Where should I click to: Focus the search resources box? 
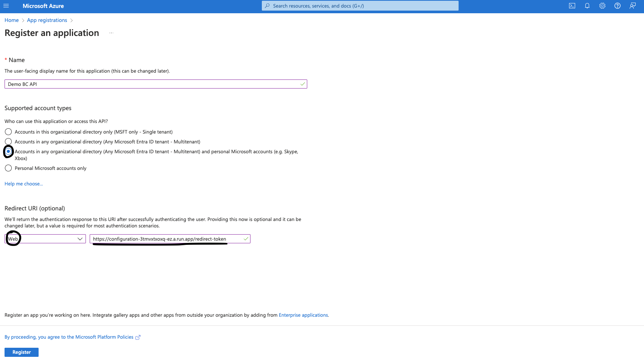tap(360, 6)
